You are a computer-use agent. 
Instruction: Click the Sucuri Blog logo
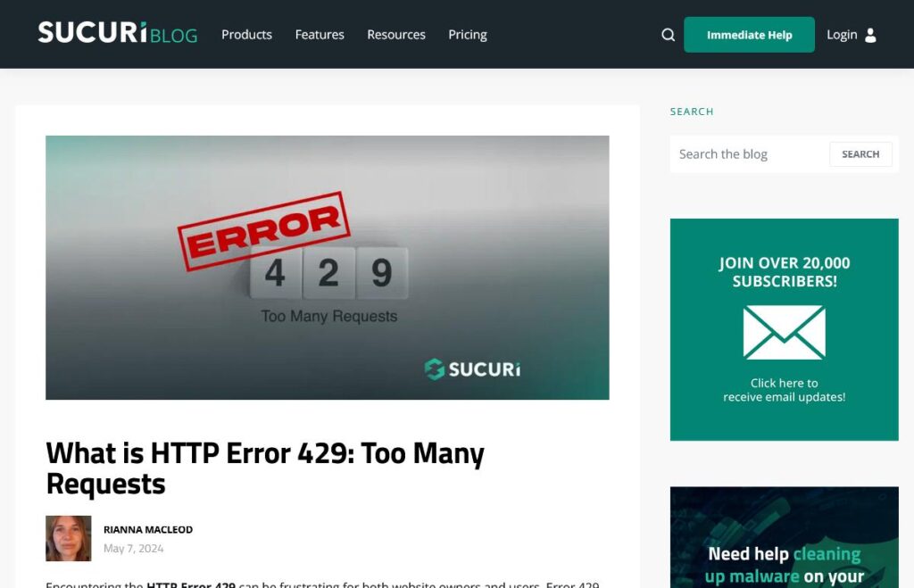[118, 33]
